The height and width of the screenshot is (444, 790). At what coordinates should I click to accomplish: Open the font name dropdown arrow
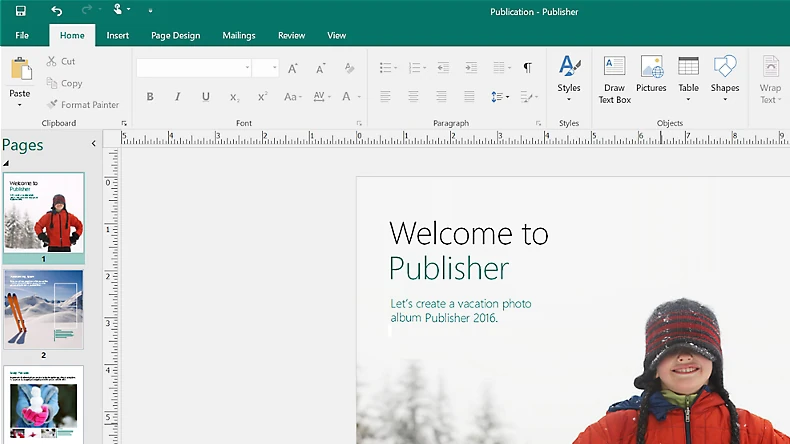click(247, 68)
